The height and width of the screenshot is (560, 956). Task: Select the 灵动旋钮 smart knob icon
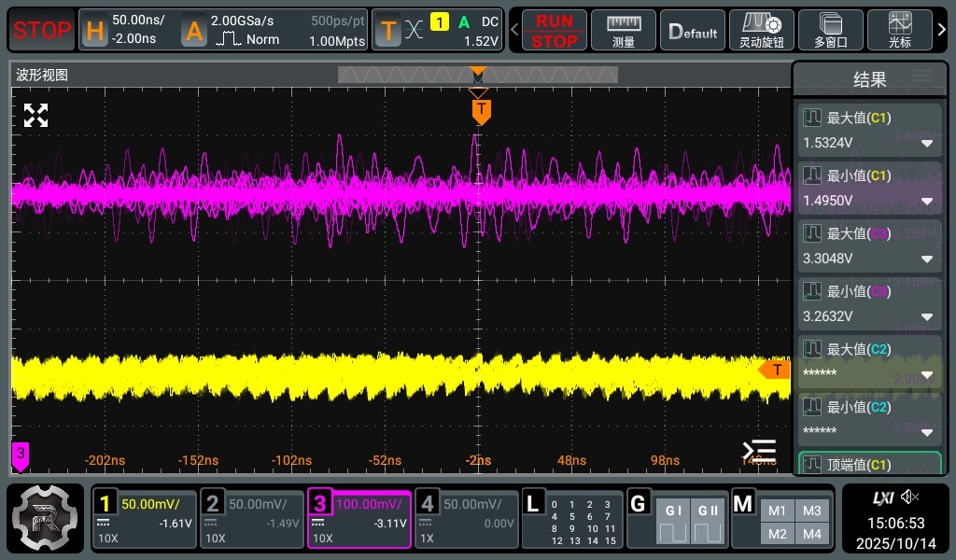tap(761, 30)
